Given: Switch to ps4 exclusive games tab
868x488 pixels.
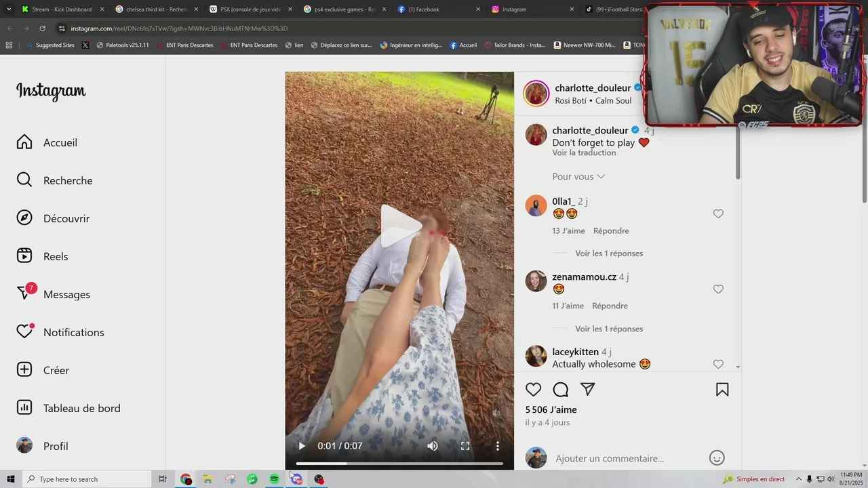Looking at the screenshot, I should coord(344,9).
